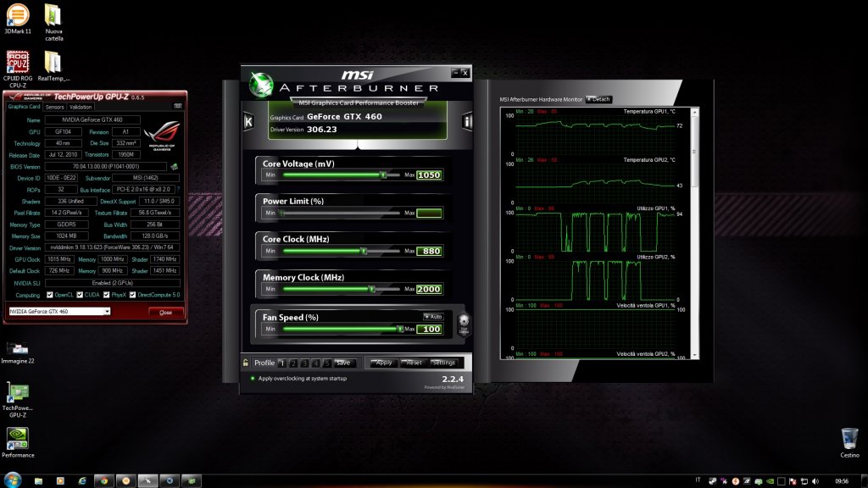Open Windows Media Player from the taskbar

pos(60,481)
